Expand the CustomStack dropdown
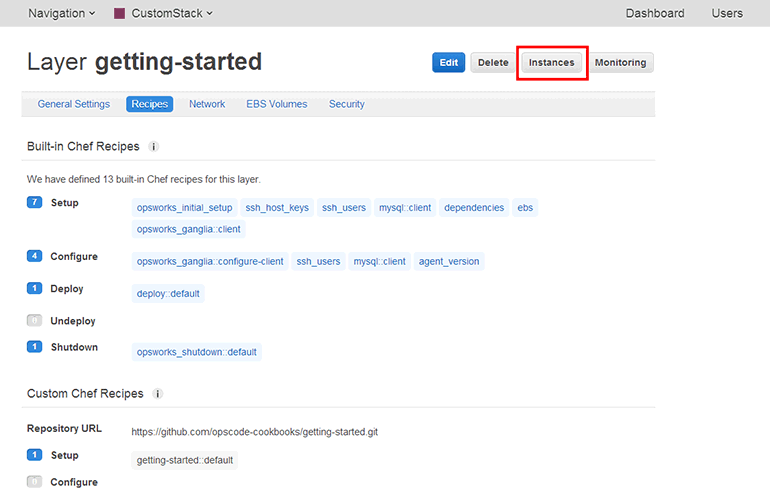Screen dimensions: 770x493 [171, 14]
